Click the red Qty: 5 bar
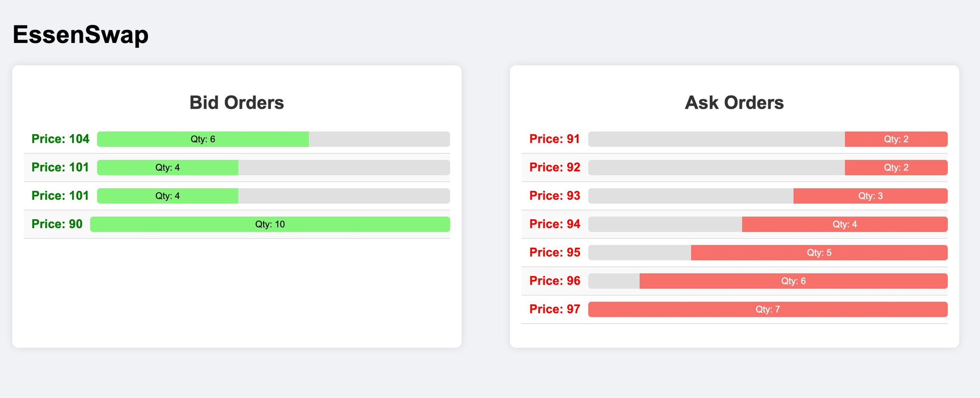The image size is (980, 398). pos(819,253)
